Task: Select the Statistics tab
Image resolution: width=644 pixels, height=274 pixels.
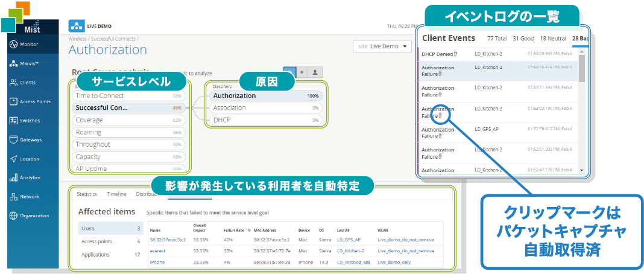Action: point(87,194)
